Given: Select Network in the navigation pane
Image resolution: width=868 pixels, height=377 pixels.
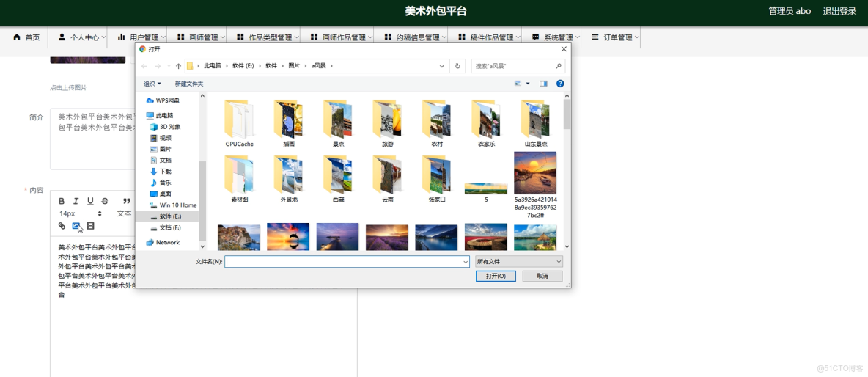Looking at the screenshot, I should click(x=163, y=243).
